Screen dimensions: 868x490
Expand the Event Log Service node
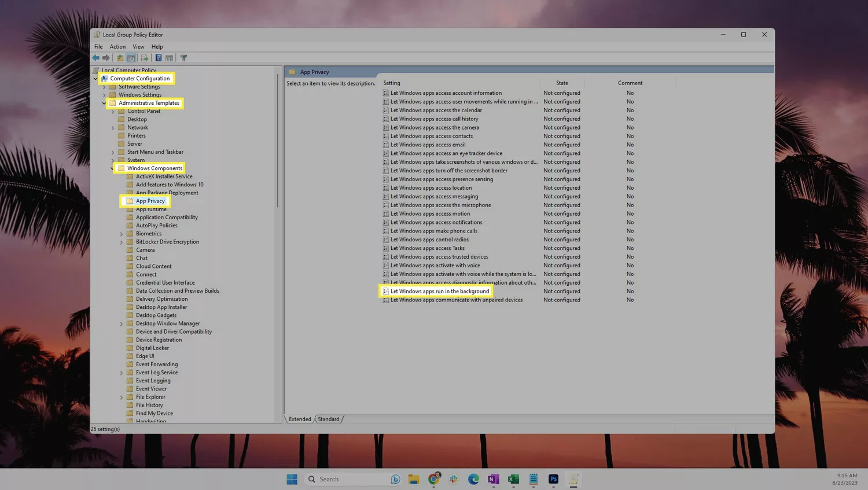[x=122, y=373]
